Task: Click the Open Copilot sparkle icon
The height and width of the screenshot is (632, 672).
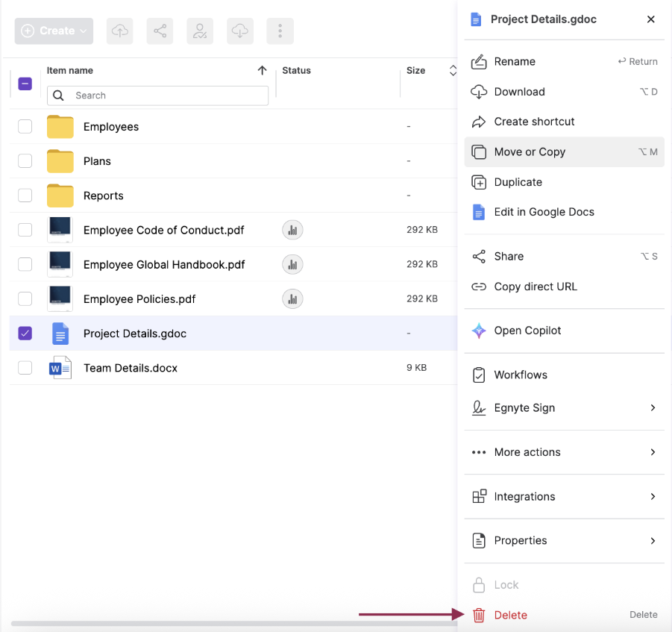Action: [479, 331]
